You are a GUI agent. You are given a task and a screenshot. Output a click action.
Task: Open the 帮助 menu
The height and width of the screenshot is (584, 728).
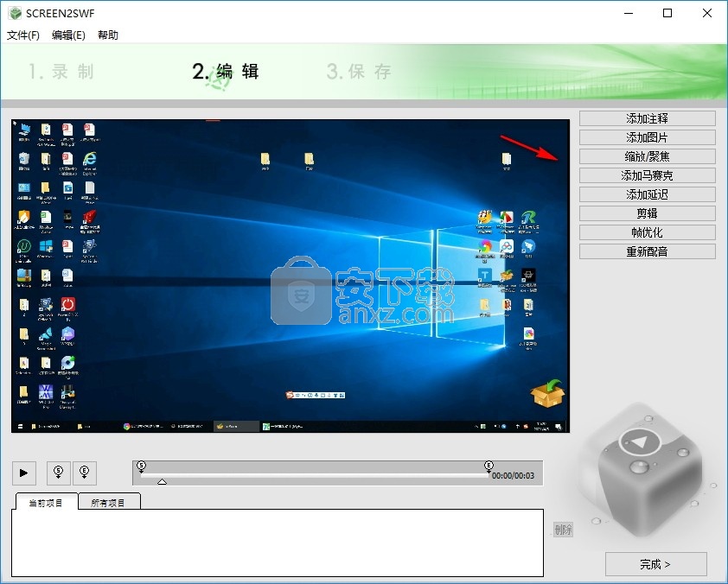coord(108,35)
